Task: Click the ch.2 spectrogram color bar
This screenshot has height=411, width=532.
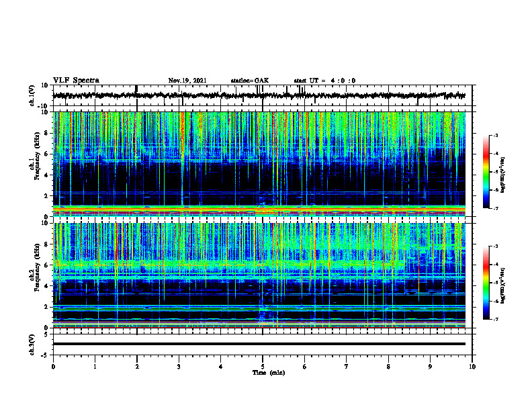Action: 486,283
